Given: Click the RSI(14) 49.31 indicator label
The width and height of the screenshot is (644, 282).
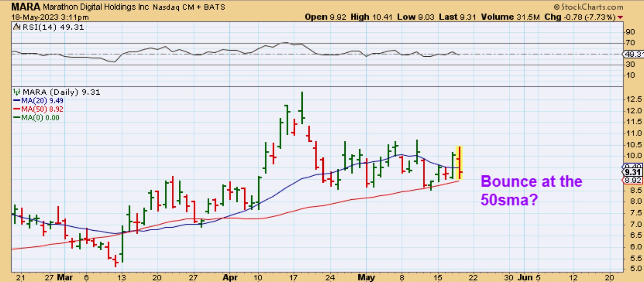Looking at the screenshot, I should coord(53,27).
